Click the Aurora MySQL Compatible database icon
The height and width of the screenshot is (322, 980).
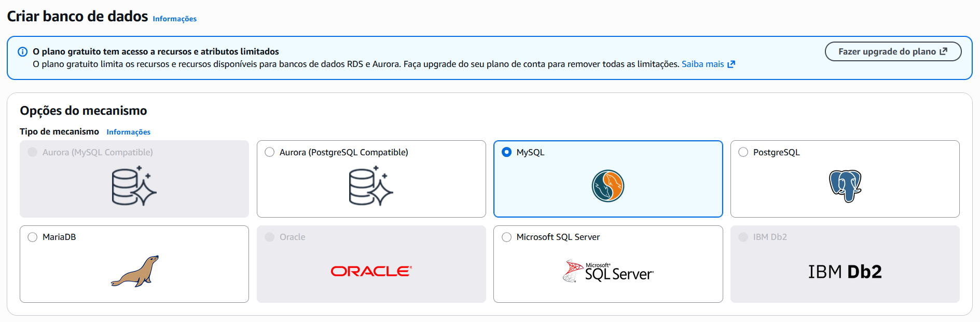[134, 186]
